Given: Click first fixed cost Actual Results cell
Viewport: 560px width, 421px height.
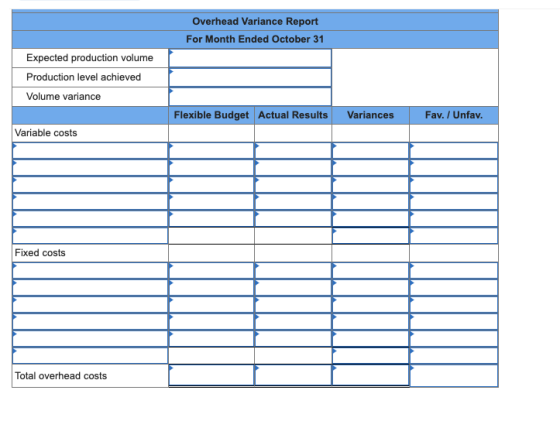Looking at the screenshot, I should tap(293, 270).
